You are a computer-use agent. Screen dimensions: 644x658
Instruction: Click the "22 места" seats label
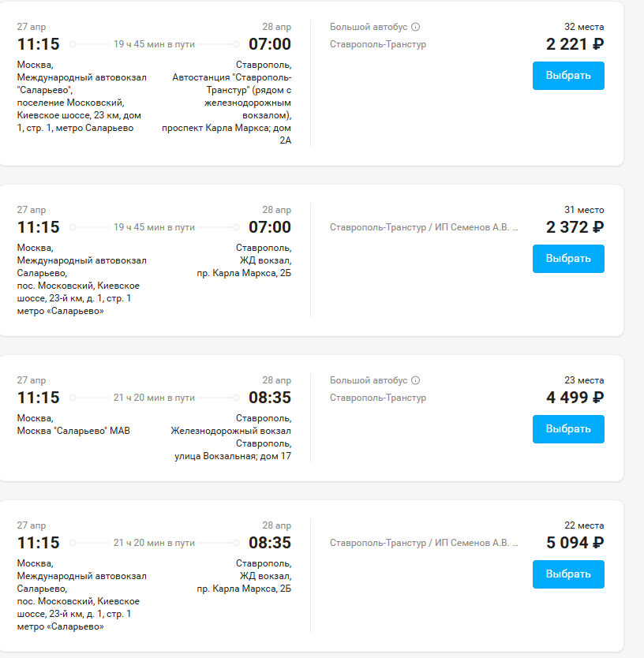tap(584, 525)
